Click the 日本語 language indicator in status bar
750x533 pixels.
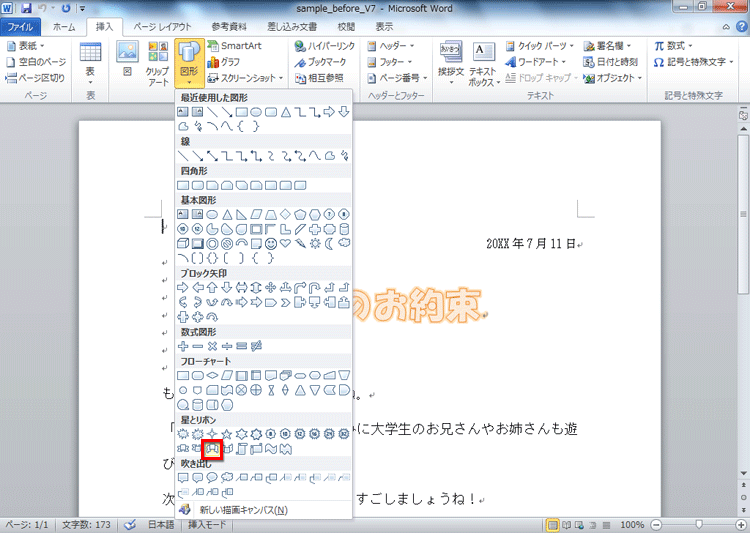coord(161,525)
